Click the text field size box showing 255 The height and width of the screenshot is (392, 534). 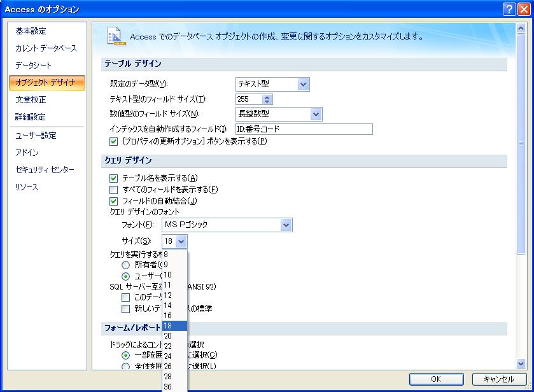tap(249, 99)
